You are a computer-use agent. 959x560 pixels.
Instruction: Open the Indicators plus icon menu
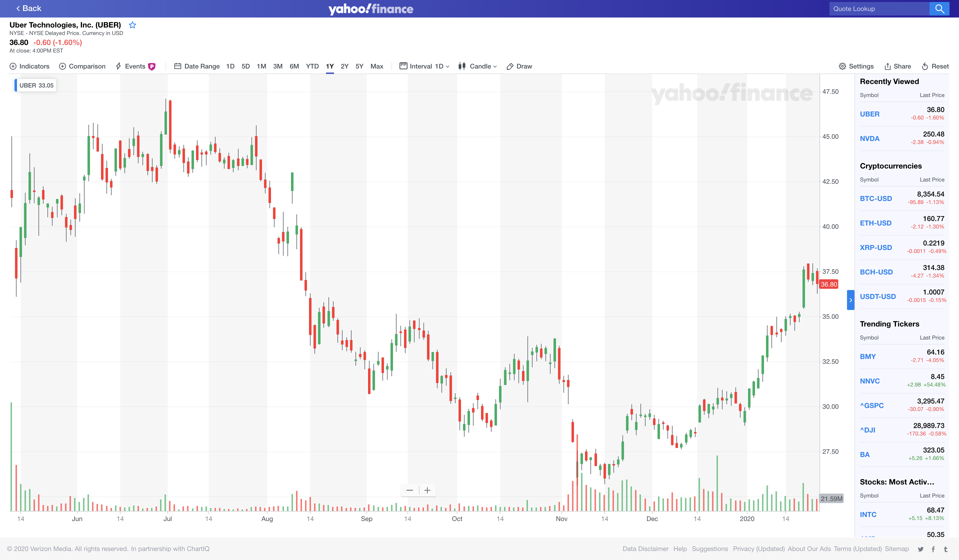click(x=29, y=66)
